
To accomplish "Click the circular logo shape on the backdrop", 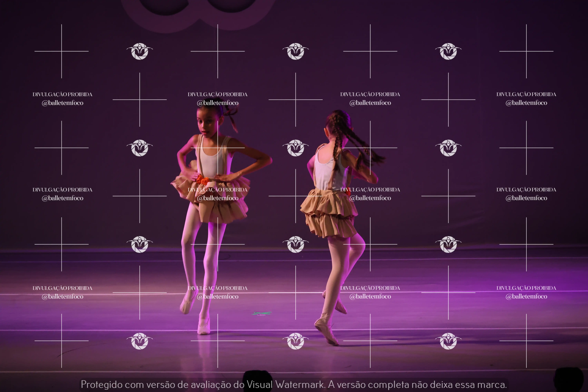I will tap(197, 13).
